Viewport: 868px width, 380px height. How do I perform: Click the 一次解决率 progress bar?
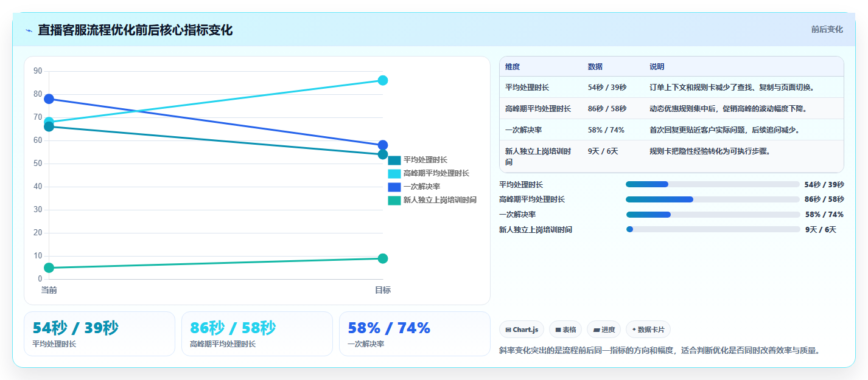713,215
